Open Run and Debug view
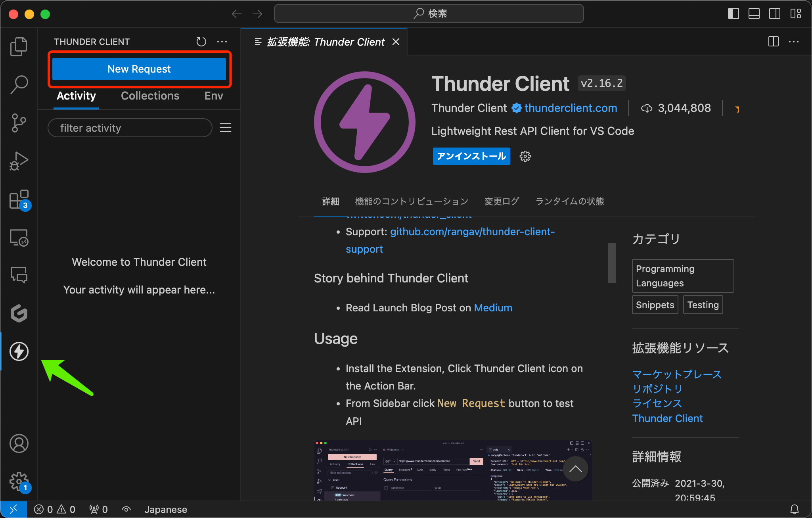The width and height of the screenshot is (812, 518). click(x=19, y=161)
